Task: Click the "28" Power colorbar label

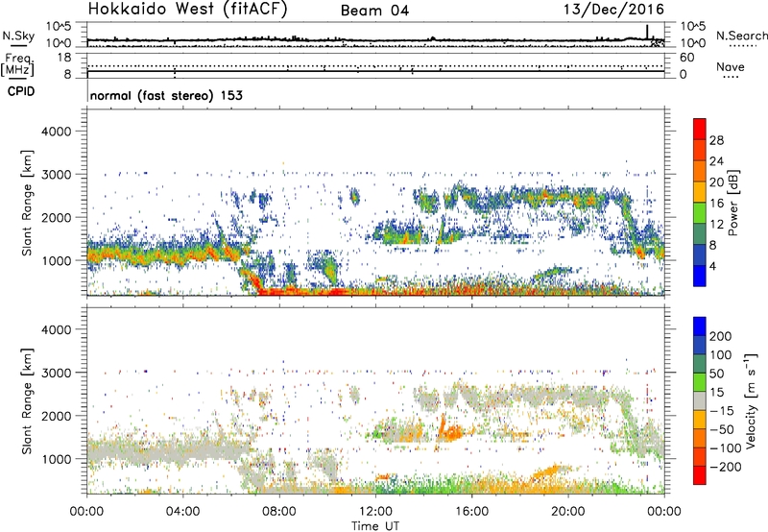Action: [x=716, y=140]
